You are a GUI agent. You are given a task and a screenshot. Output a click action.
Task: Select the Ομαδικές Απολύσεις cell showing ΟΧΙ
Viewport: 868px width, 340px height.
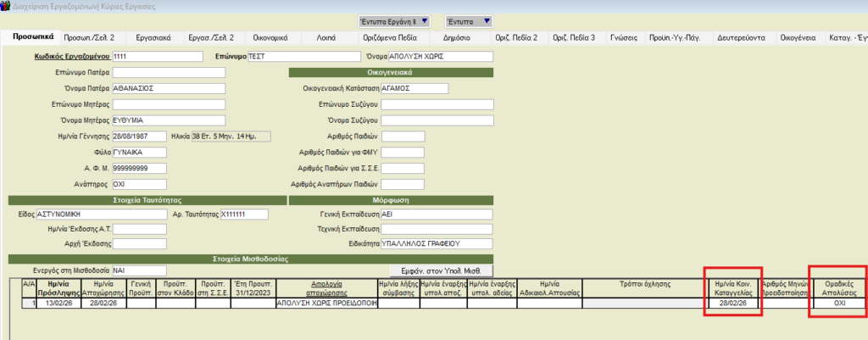839,302
